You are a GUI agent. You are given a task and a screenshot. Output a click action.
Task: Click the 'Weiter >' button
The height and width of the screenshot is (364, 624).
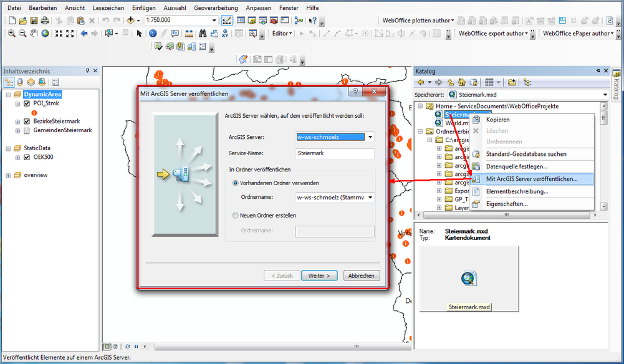click(x=319, y=275)
